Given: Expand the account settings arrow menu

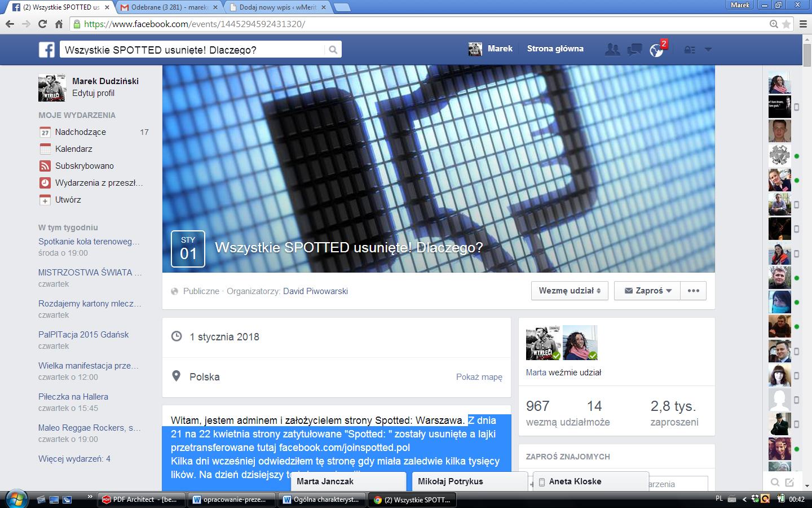Looking at the screenshot, I should tap(708, 50).
